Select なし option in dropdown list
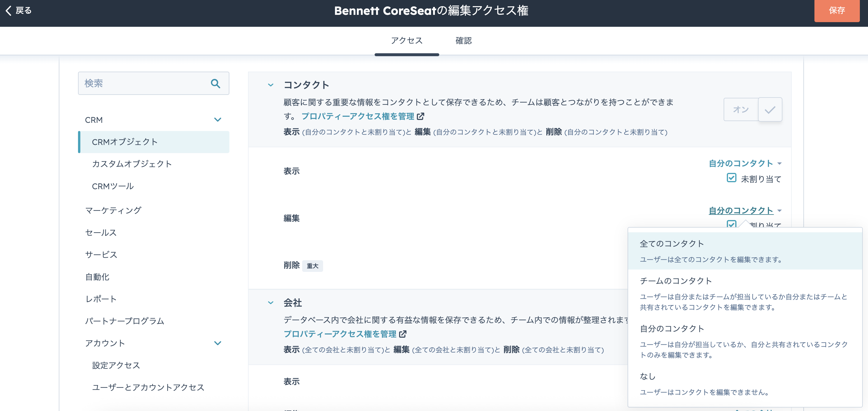The image size is (868, 411). click(745, 383)
